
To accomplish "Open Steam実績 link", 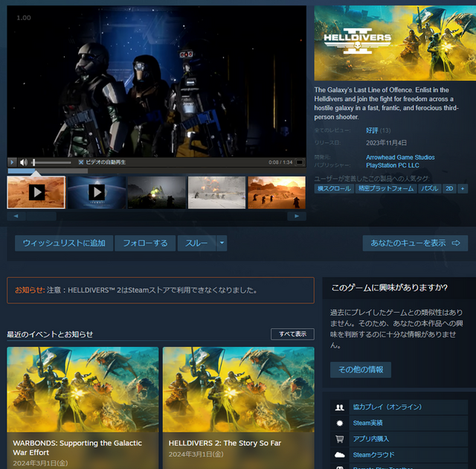I will tap(367, 423).
